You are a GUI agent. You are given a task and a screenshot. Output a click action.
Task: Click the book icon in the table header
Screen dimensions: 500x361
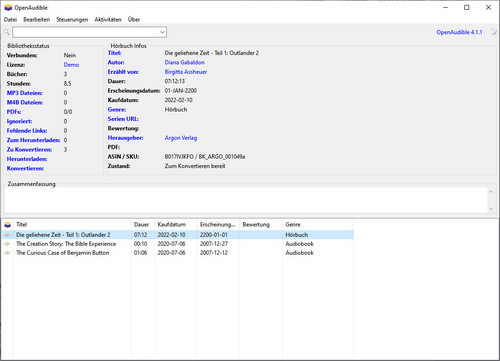[7, 225]
